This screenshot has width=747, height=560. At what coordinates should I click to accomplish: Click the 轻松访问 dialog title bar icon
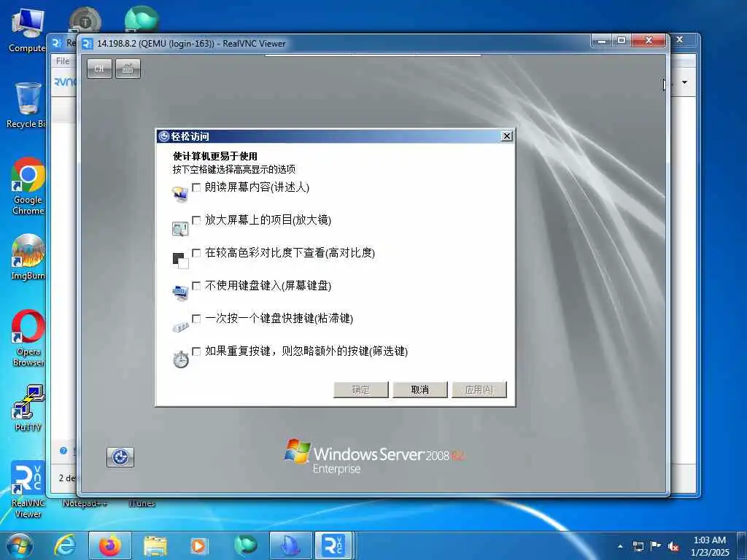pyautogui.click(x=164, y=136)
